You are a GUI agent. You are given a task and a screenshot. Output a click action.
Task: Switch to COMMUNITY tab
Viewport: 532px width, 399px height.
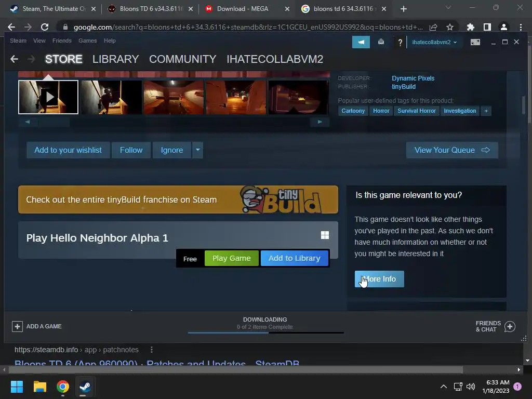pos(182,59)
